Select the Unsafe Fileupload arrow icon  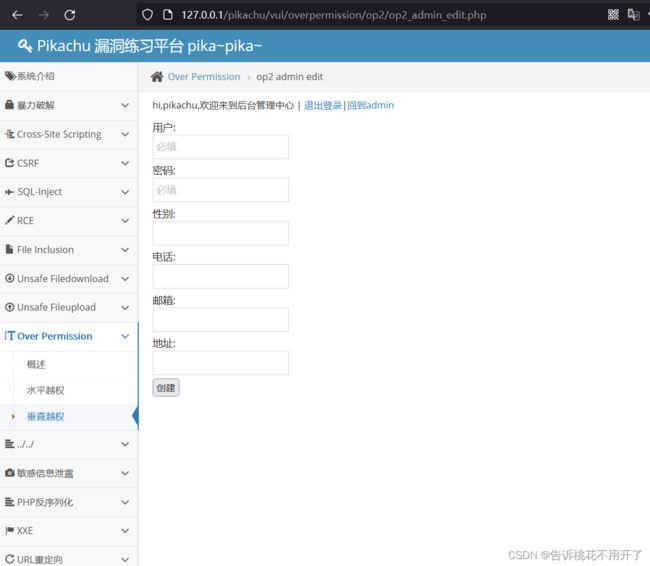(x=9, y=307)
